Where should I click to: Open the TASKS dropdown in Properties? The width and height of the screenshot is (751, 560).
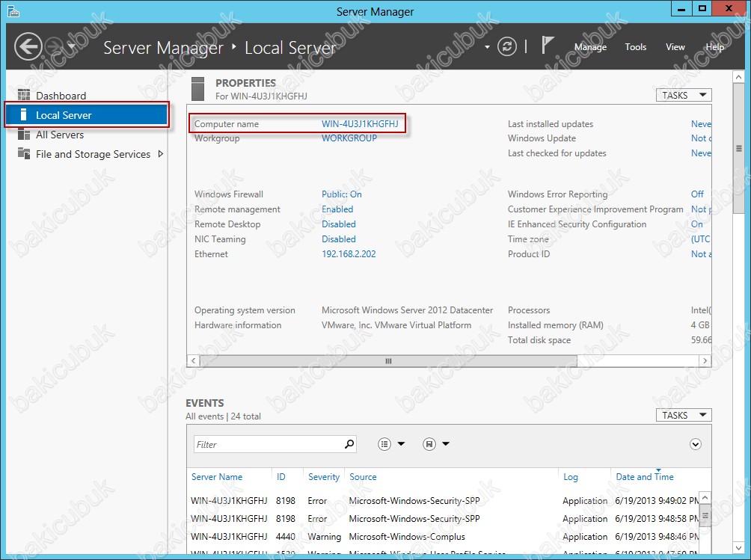(684, 95)
